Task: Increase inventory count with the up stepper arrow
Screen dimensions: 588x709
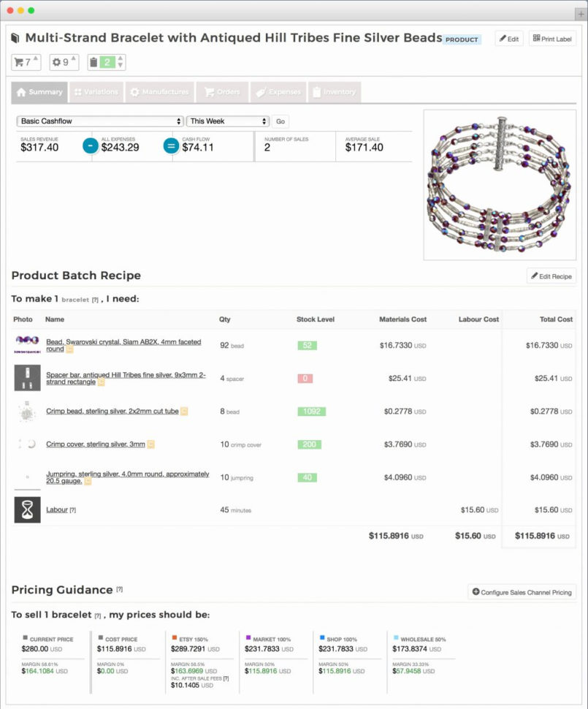Action: (121, 58)
